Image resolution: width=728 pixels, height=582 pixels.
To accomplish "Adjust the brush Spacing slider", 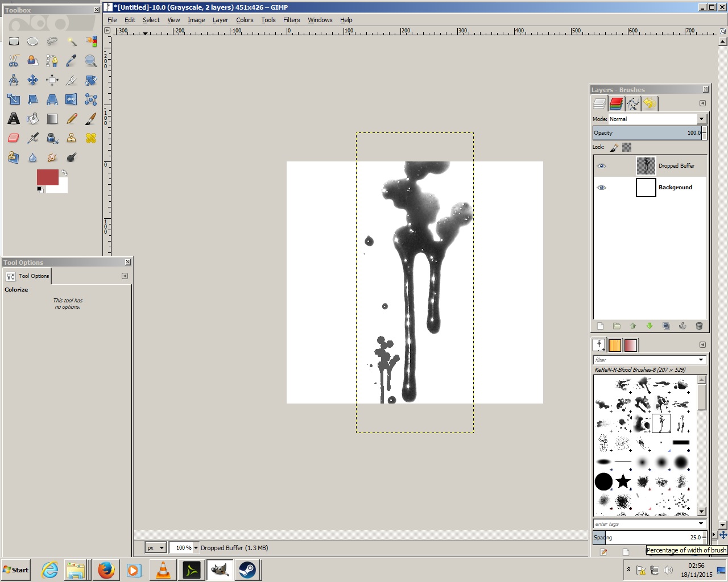I will coord(647,537).
